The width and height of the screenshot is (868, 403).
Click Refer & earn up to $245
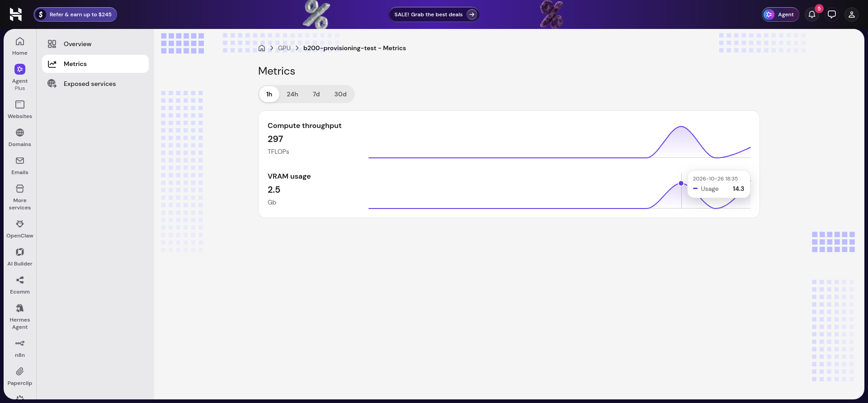pyautogui.click(x=75, y=14)
